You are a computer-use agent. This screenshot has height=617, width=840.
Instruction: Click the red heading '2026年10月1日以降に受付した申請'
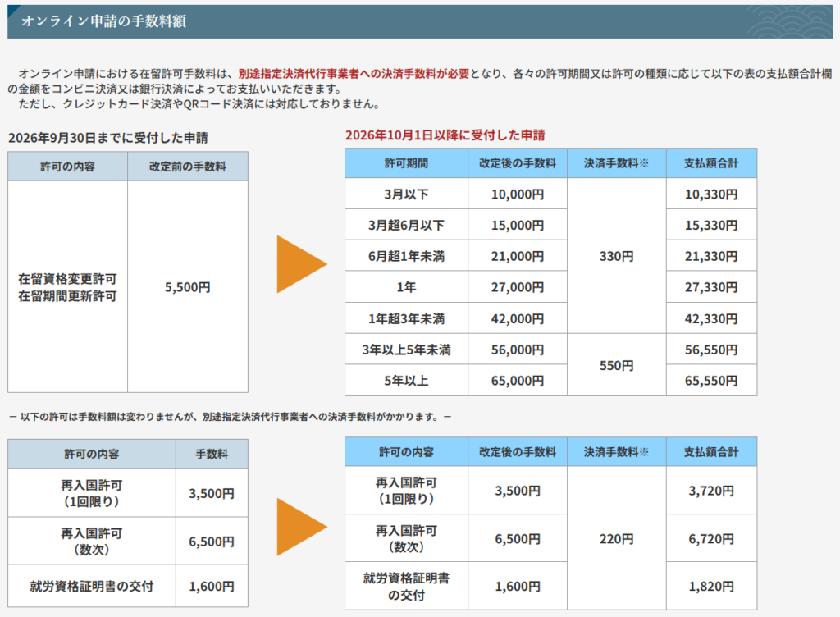point(445,135)
